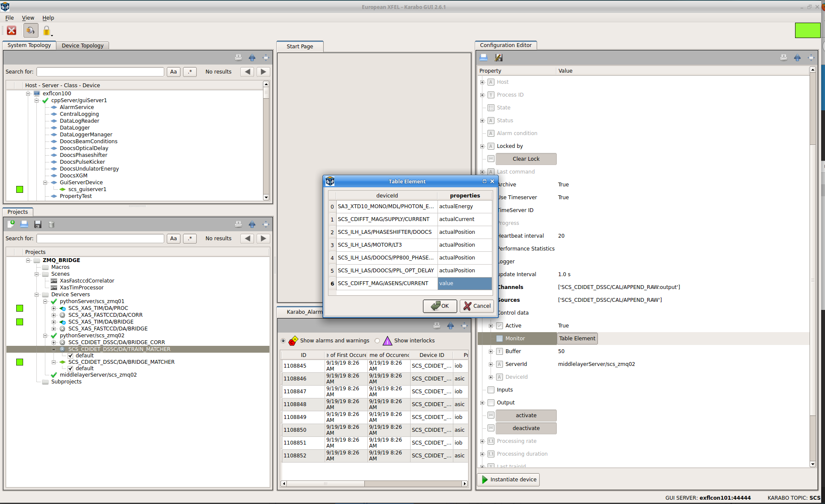Click next search result arrow in topology
825x504 pixels.
click(x=263, y=72)
